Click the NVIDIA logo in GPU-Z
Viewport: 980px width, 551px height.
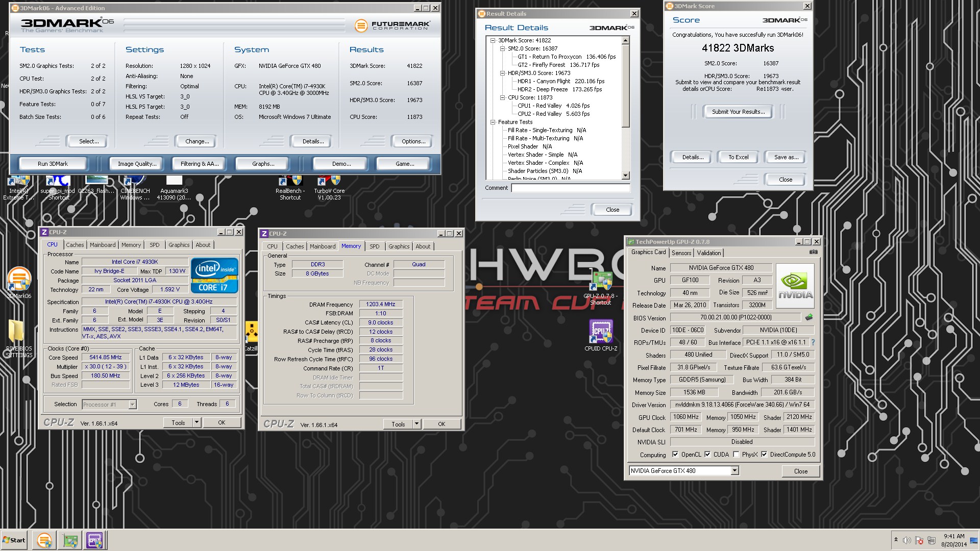point(795,286)
